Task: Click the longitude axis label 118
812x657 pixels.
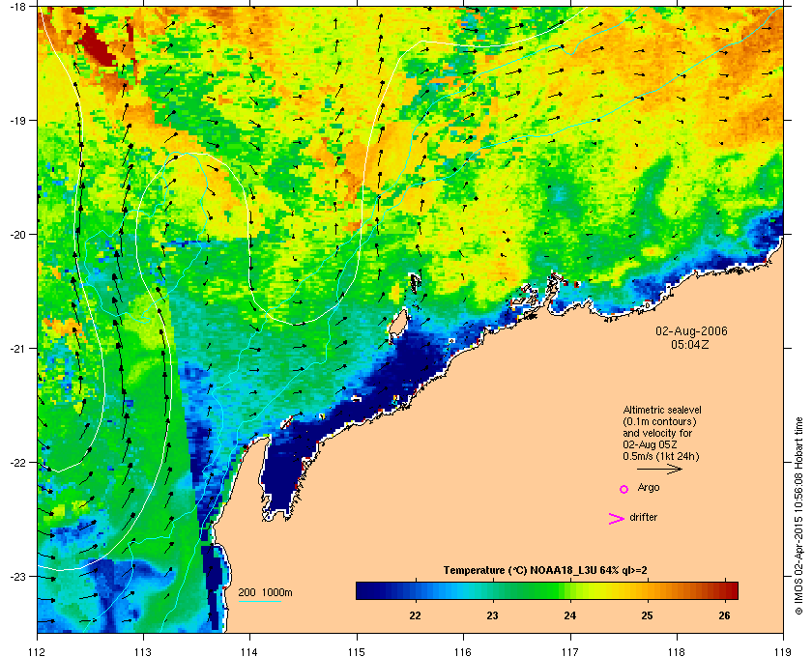Action: [677, 651]
